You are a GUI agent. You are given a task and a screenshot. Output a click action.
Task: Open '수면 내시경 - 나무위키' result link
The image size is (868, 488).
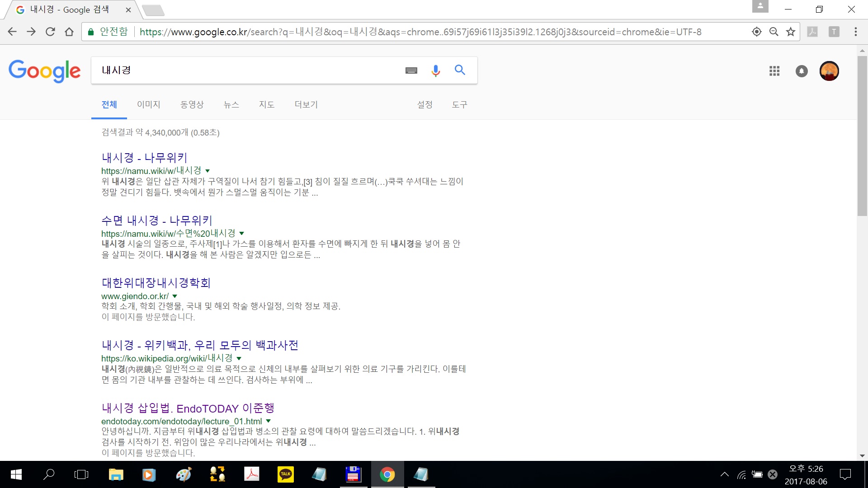tap(157, 221)
